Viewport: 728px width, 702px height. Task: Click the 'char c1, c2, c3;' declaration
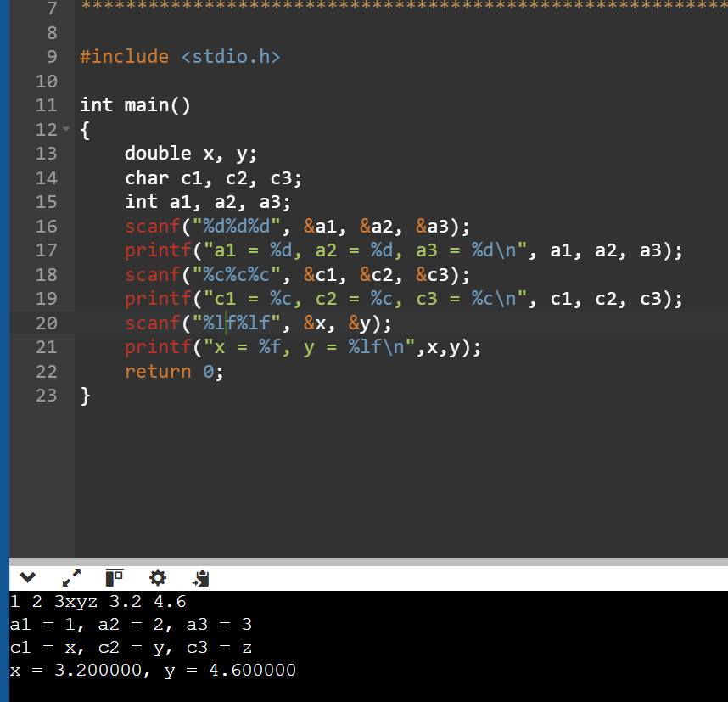(213, 178)
